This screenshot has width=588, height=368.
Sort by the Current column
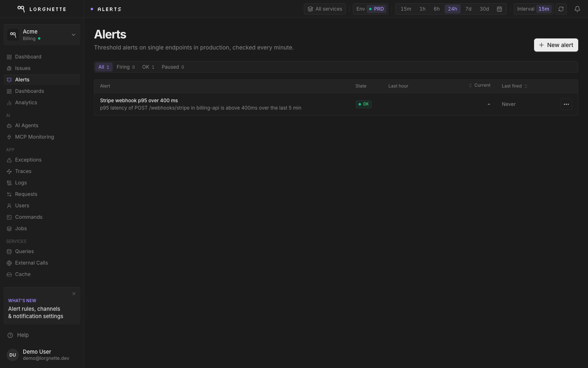click(x=479, y=85)
